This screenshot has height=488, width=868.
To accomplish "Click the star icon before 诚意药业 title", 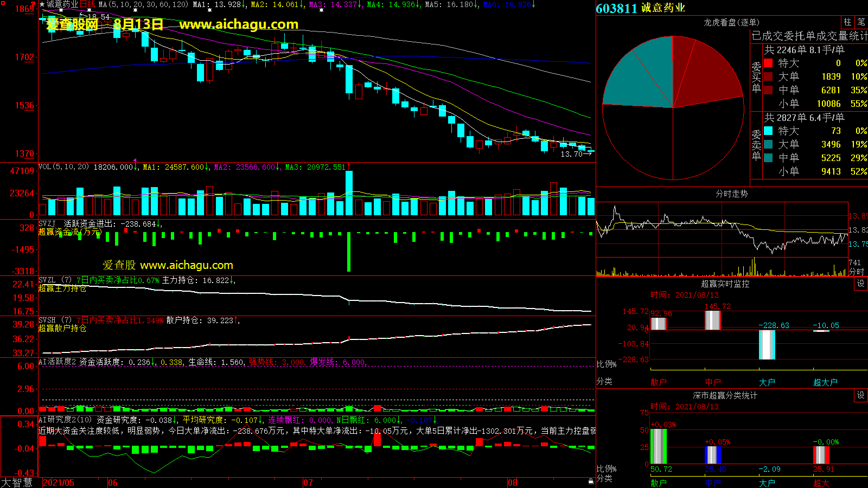I will point(42,4).
